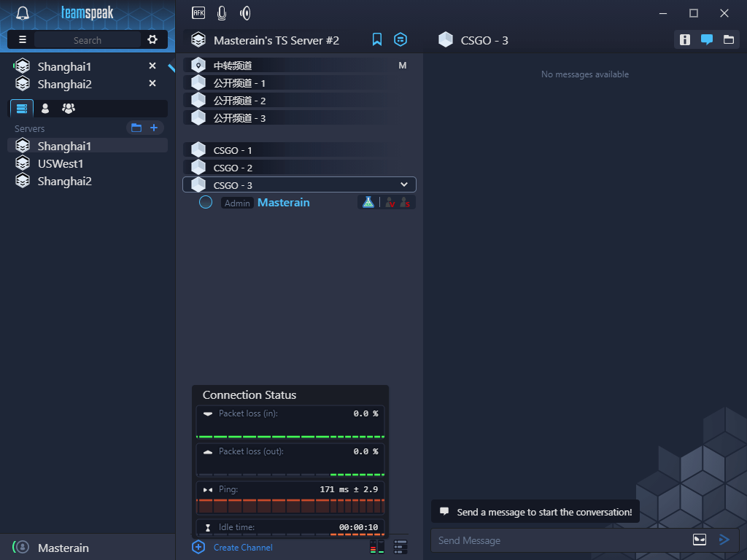
Task: Click the Create Channel link
Action: (x=243, y=547)
